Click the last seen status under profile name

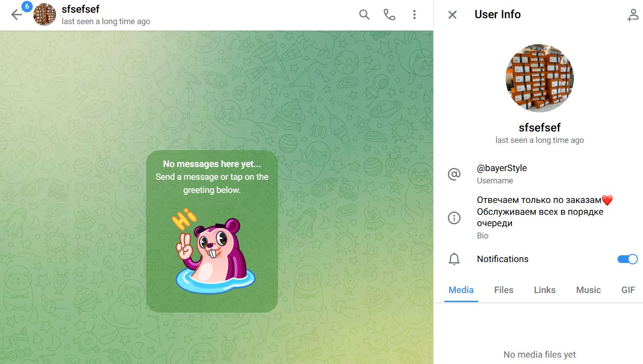[540, 140]
